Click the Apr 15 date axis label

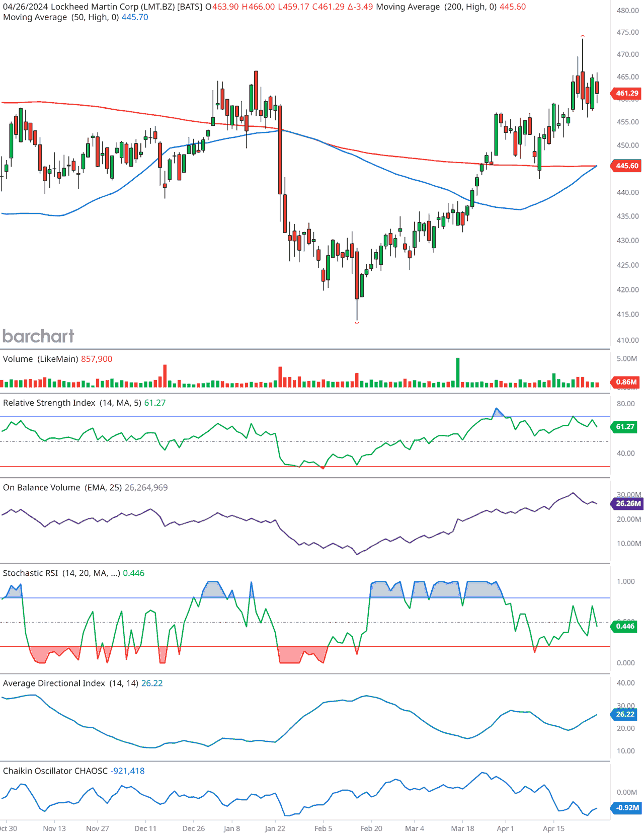pos(553,828)
